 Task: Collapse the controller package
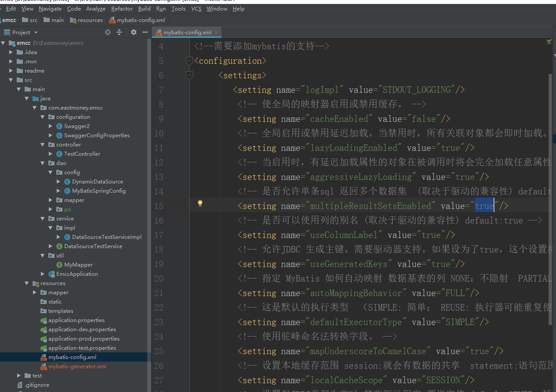pyautogui.click(x=43, y=145)
